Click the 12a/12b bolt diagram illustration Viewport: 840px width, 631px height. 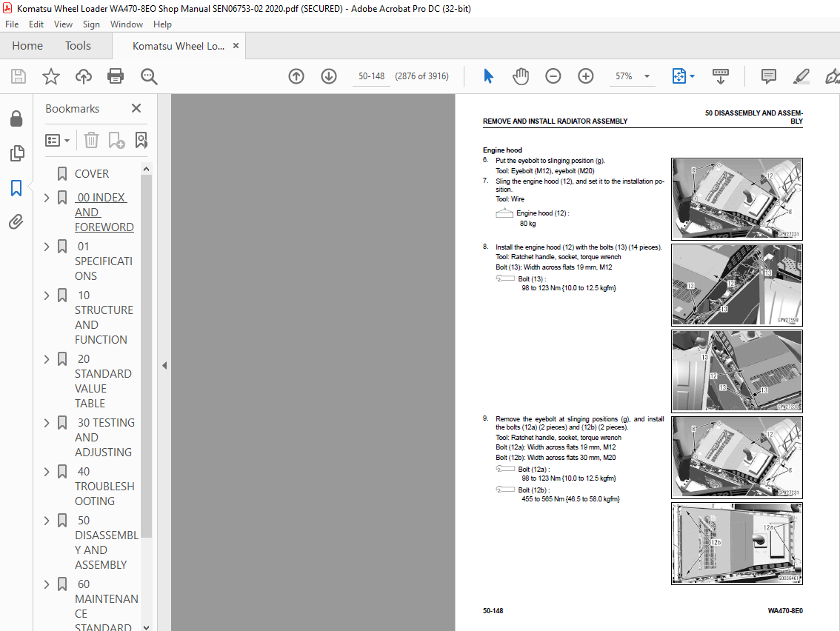[x=736, y=543]
